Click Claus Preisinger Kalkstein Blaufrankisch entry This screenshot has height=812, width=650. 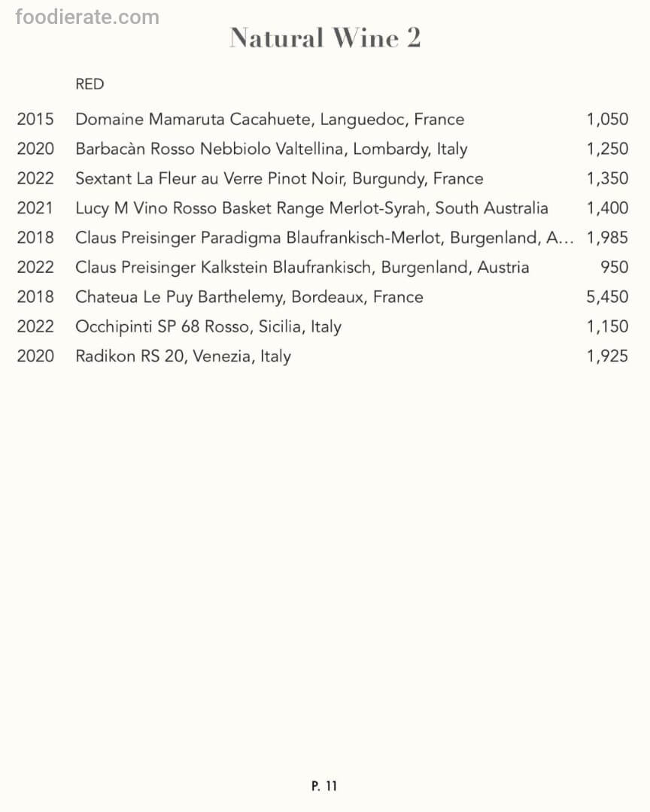click(x=302, y=267)
